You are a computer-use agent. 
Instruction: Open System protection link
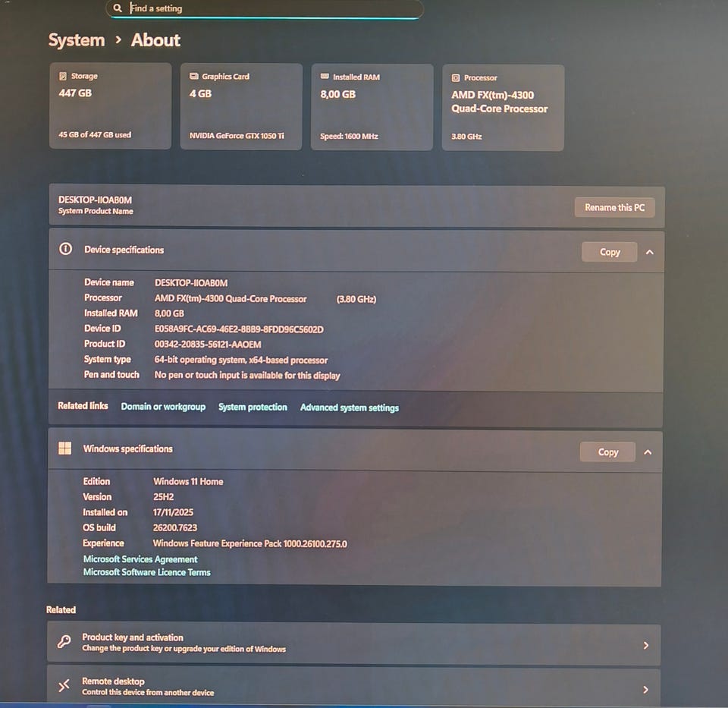click(x=253, y=407)
